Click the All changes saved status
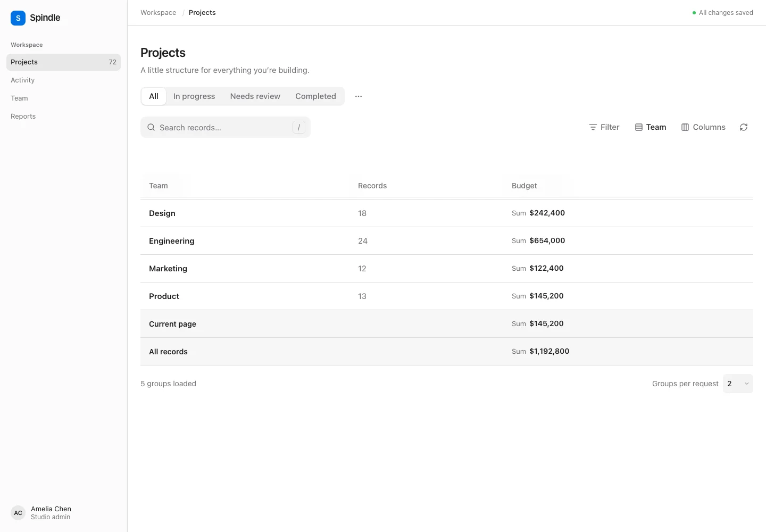The width and height of the screenshot is (766, 532). point(723,13)
